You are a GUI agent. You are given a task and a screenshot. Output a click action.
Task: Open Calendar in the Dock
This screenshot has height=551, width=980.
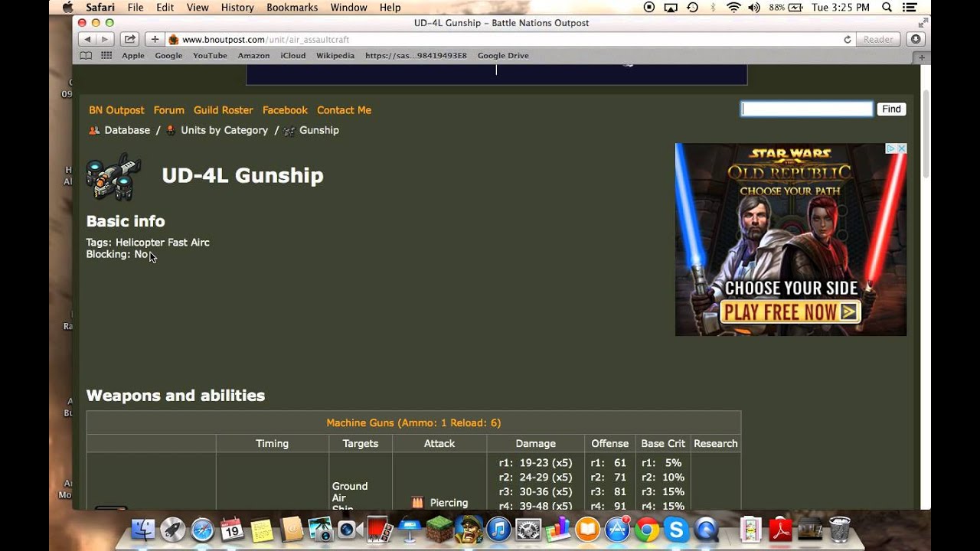point(232,530)
